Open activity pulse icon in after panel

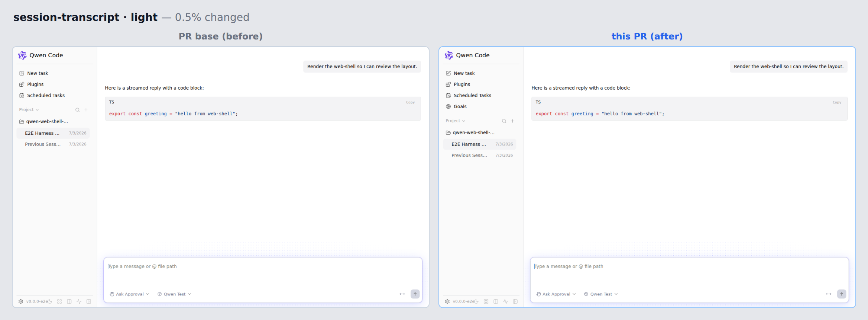pyautogui.click(x=505, y=301)
